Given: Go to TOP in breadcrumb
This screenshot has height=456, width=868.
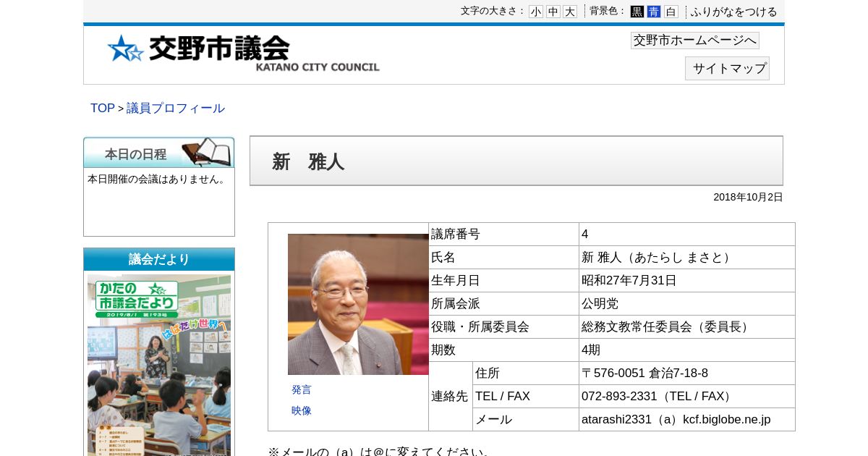Looking at the screenshot, I should [102, 108].
